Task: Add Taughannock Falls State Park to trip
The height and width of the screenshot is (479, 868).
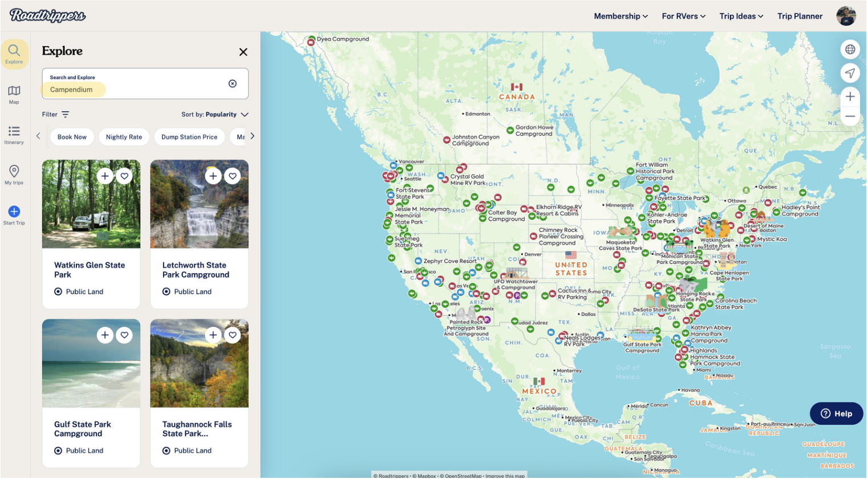Action: (x=213, y=335)
